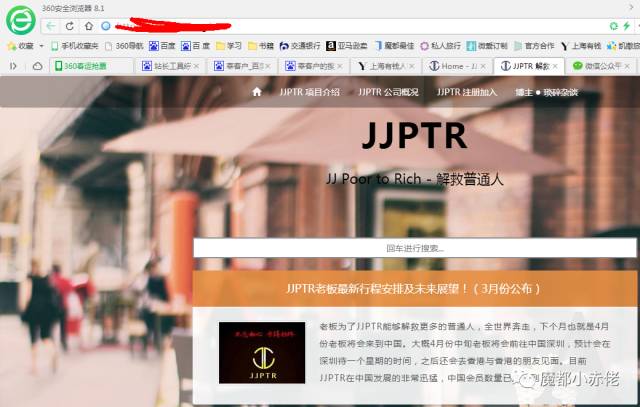Open the 书籍 bookmark folder
The height and width of the screenshot is (407, 640).
click(x=261, y=46)
